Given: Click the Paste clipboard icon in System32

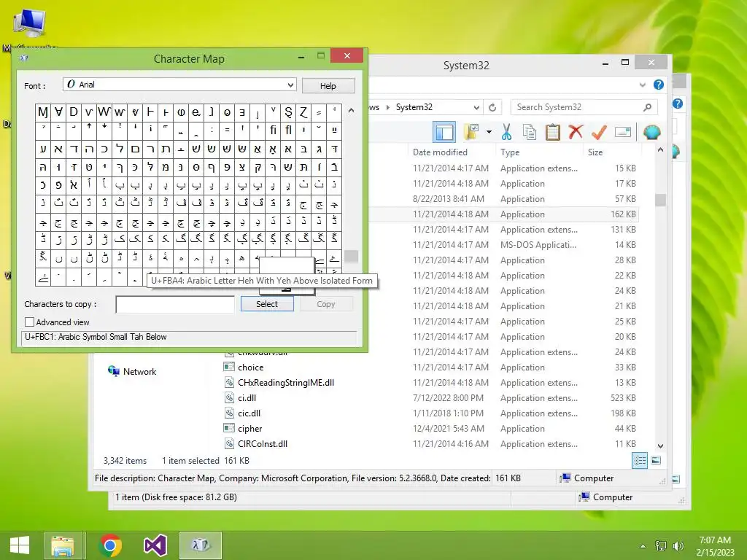Looking at the screenshot, I should (x=553, y=132).
